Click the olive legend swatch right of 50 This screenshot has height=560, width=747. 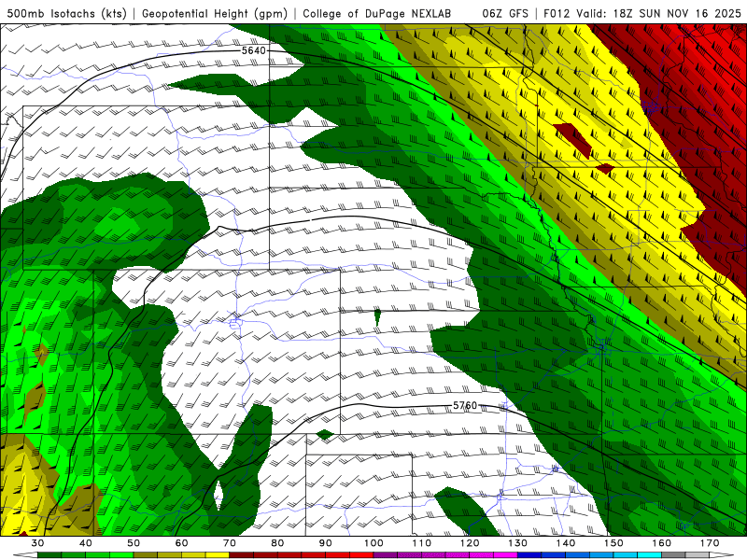pos(146,555)
